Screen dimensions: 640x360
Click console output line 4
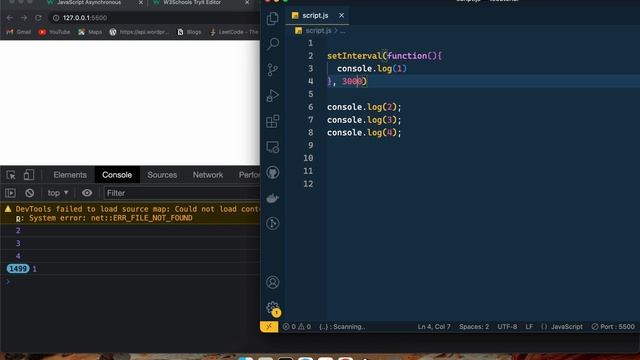130,256
